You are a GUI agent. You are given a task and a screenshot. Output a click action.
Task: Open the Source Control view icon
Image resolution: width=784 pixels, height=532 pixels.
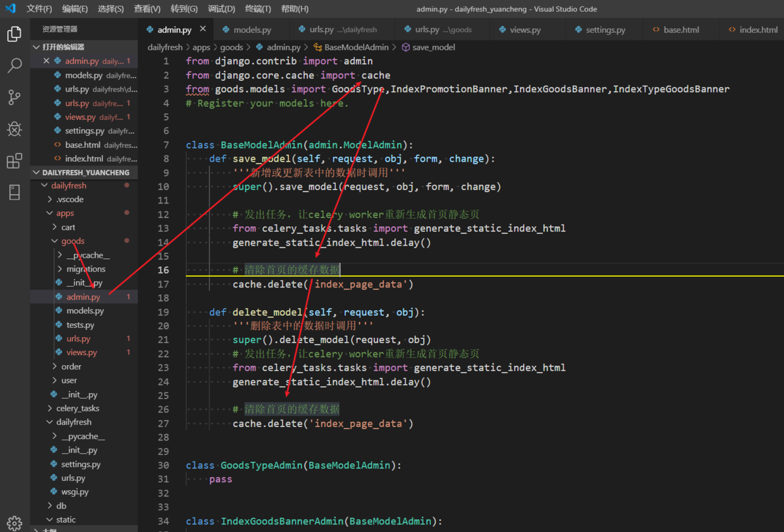click(x=14, y=97)
